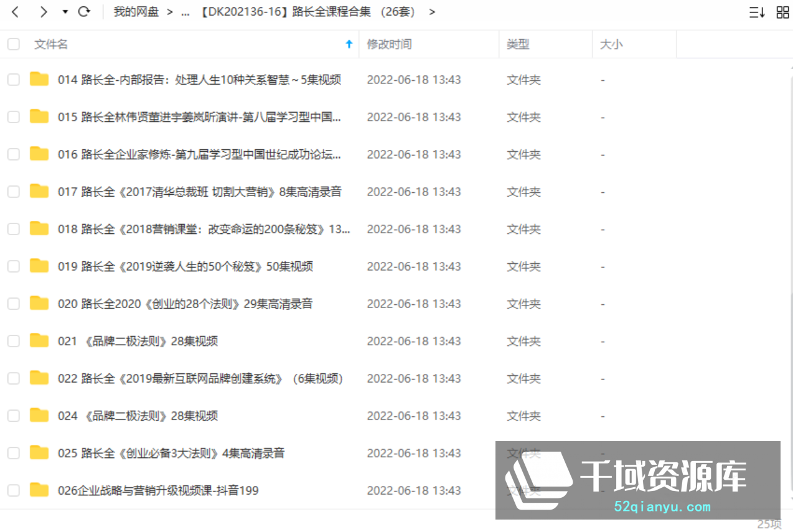Refresh the file list
The width and height of the screenshot is (793, 532).
click(84, 12)
